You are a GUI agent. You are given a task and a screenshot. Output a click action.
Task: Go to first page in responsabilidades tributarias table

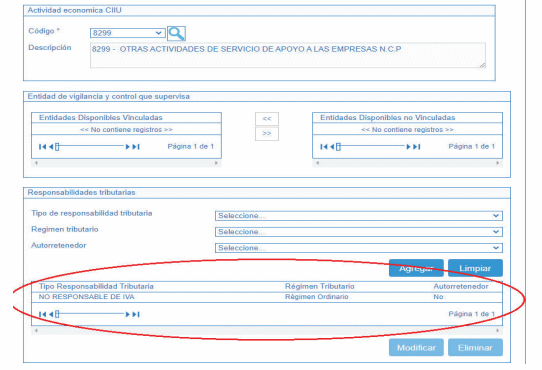pyautogui.click(x=43, y=314)
